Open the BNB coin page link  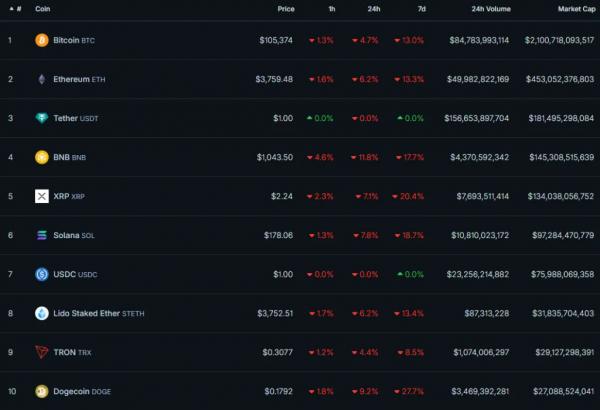coord(70,157)
